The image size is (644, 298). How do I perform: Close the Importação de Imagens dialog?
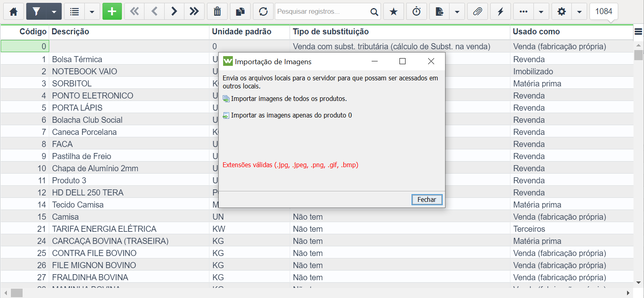[x=431, y=61]
